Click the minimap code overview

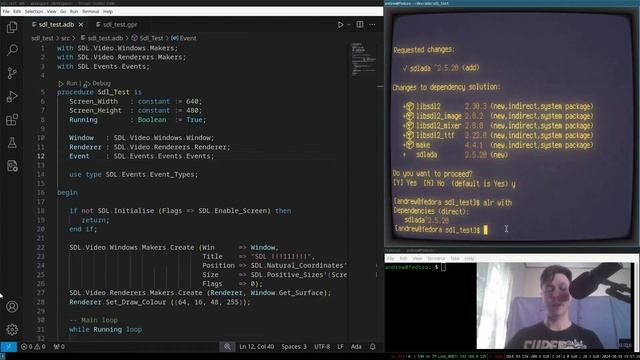click(363, 59)
